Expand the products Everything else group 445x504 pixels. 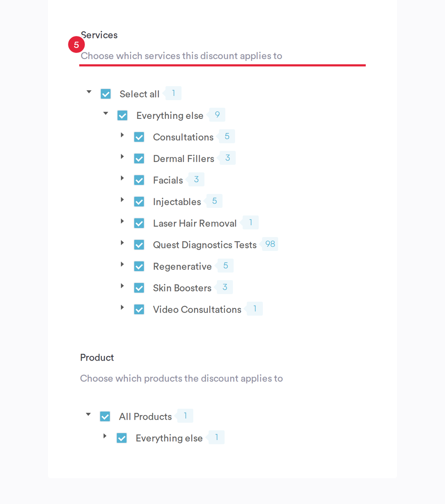click(105, 436)
